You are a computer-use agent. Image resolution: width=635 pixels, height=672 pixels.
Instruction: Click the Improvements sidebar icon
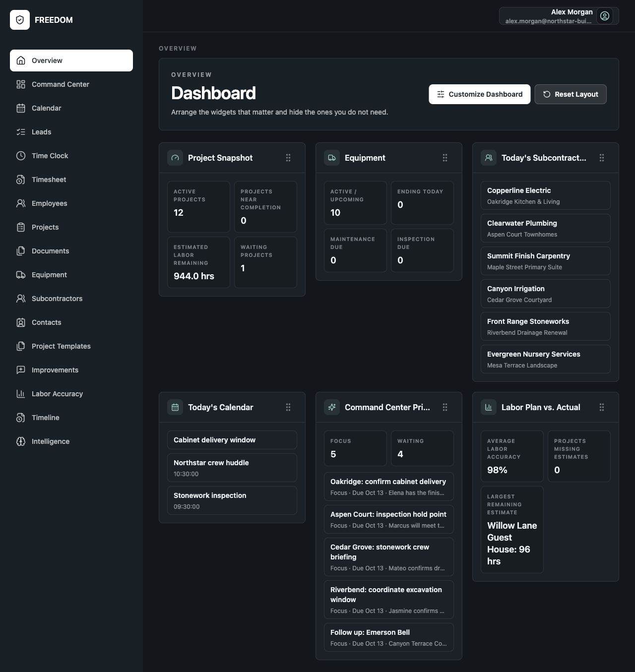coord(21,370)
